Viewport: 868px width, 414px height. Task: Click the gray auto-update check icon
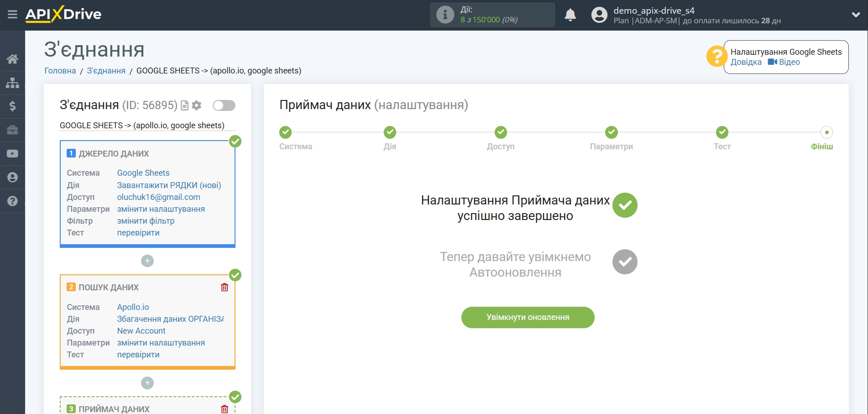[625, 262]
